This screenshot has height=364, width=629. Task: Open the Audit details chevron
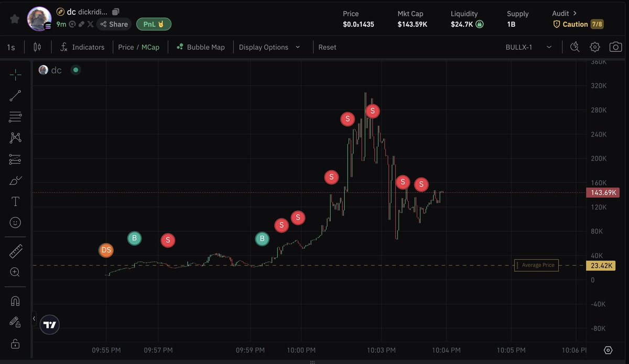tap(574, 13)
